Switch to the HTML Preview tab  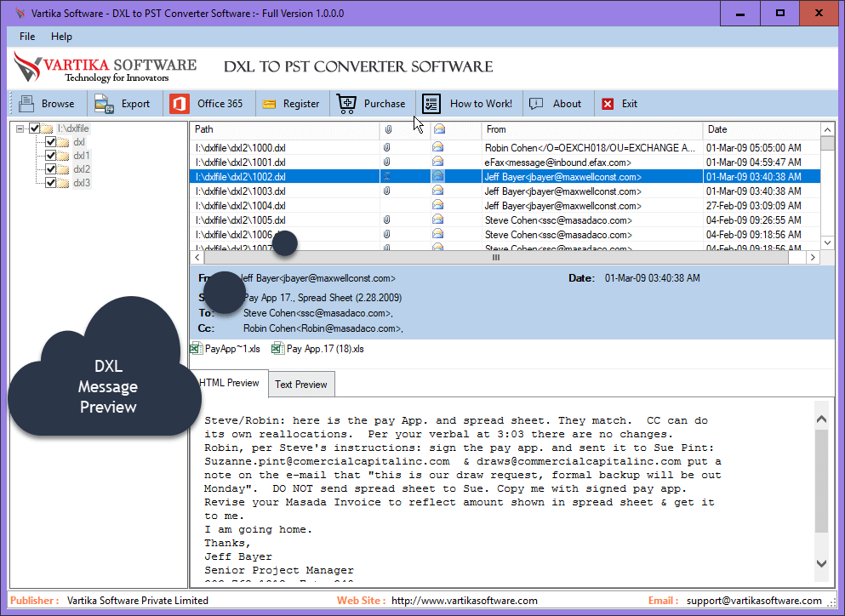pyautogui.click(x=230, y=383)
